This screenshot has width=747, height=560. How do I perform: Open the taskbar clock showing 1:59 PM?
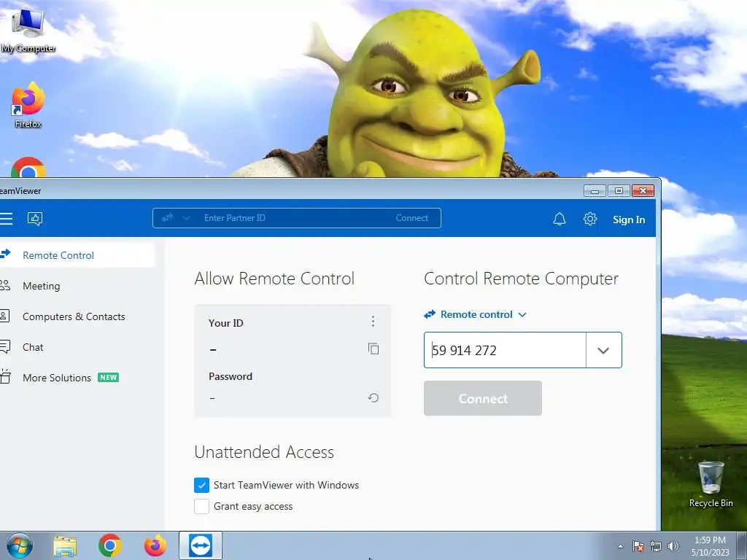tap(711, 546)
